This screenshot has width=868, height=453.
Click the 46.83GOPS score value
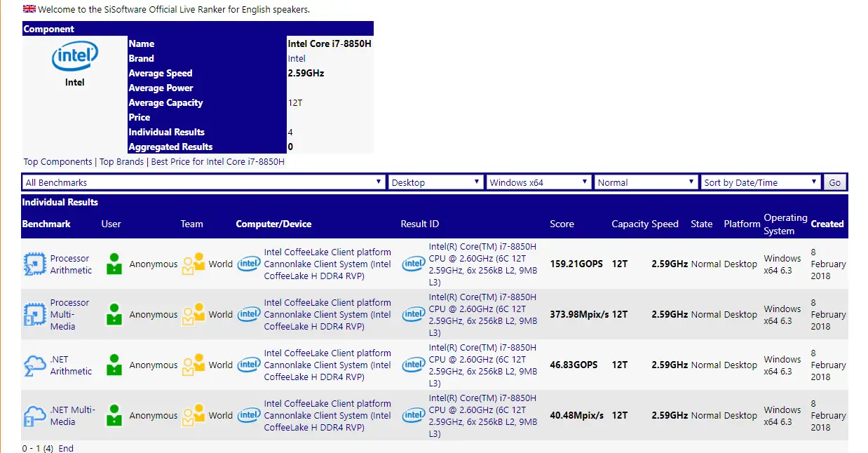[574, 365]
